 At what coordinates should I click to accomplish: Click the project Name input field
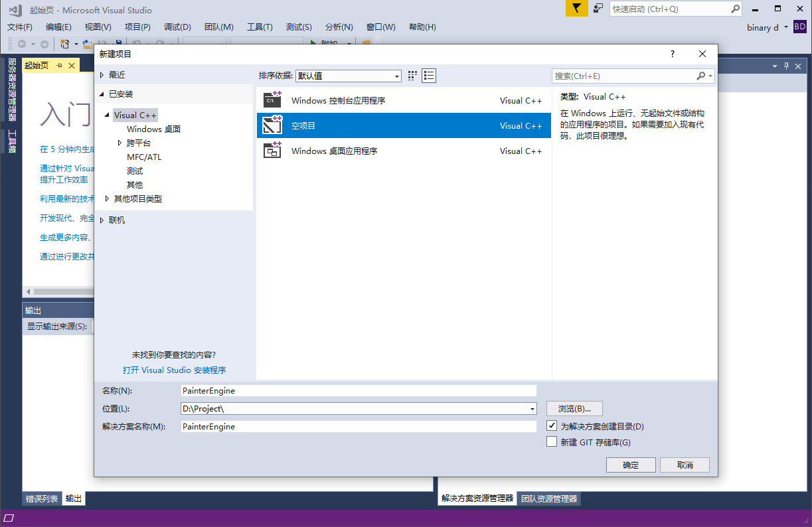point(359,391)
